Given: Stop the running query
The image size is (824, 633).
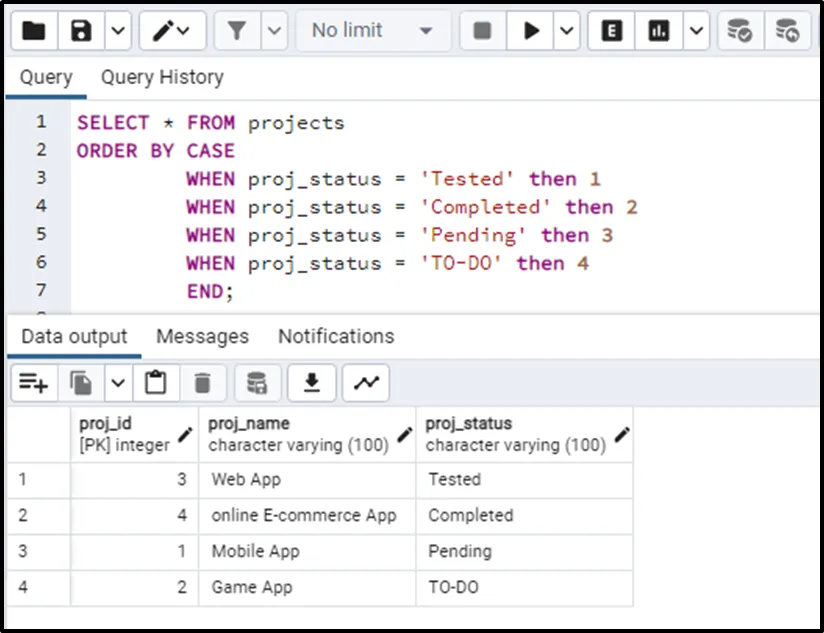Looking at the screenshot, I should point(482,31).
